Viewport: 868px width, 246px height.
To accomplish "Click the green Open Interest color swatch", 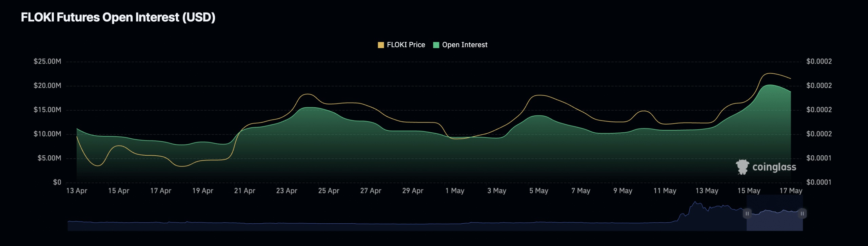I will click(436, 45).
